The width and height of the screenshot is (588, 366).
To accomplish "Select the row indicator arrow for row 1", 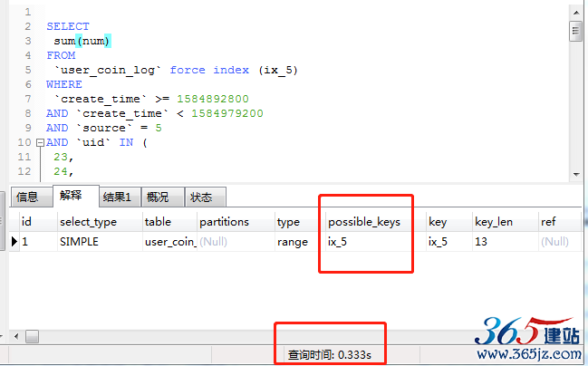I will point(14,242).
